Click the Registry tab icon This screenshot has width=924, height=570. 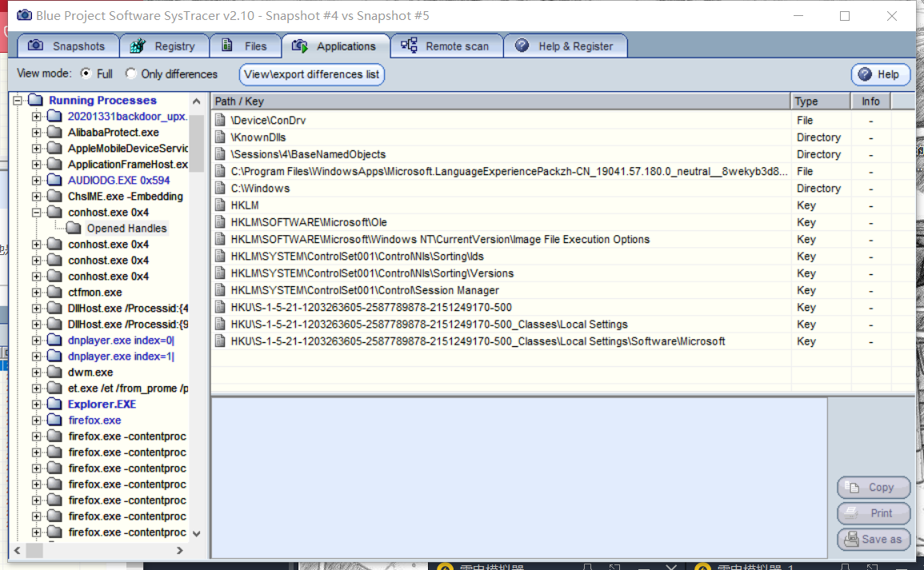point(138,46)
